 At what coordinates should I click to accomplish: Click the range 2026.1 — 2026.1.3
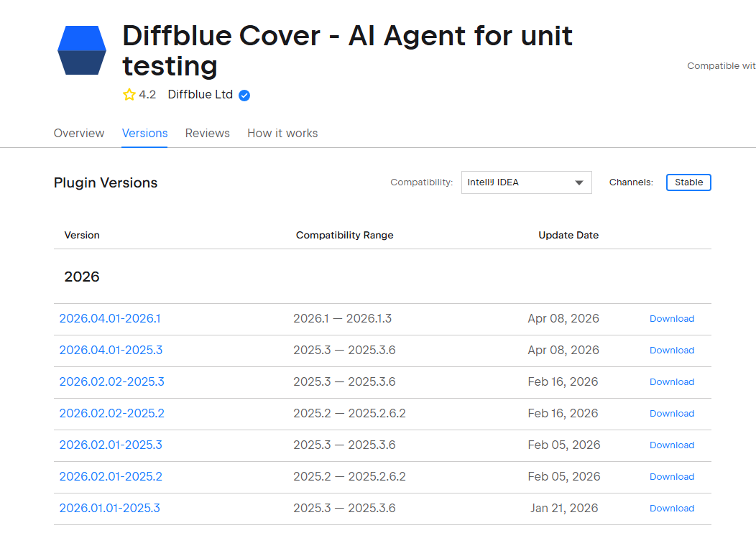(x=342, y=318)
